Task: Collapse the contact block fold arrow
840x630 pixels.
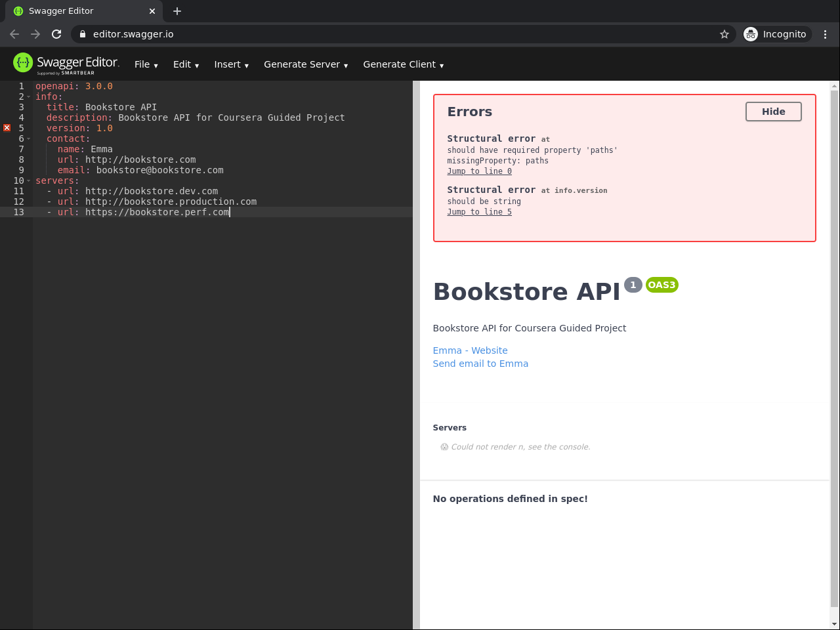Action: pyautogui.click(x=29, y=139)
